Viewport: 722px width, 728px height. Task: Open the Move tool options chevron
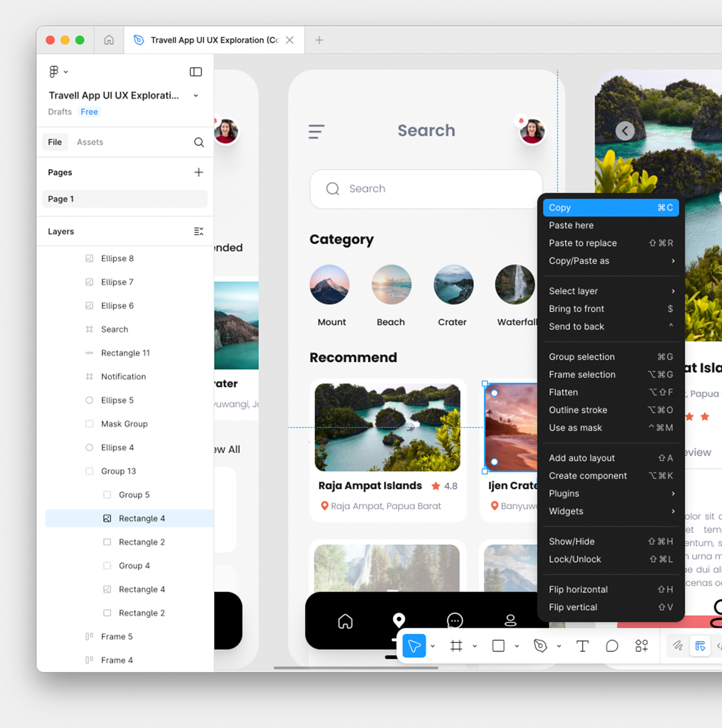click(x=433, y=646)
